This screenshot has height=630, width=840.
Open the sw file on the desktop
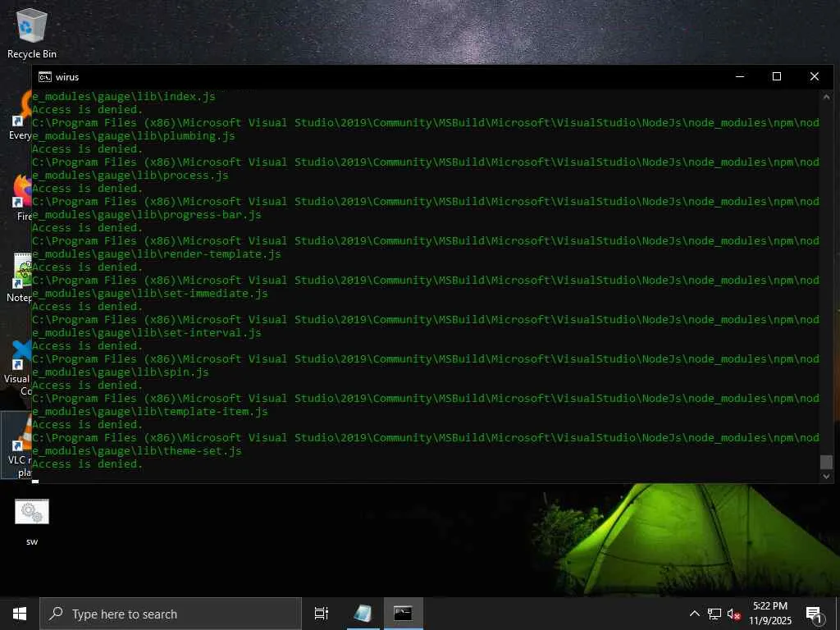32,522
